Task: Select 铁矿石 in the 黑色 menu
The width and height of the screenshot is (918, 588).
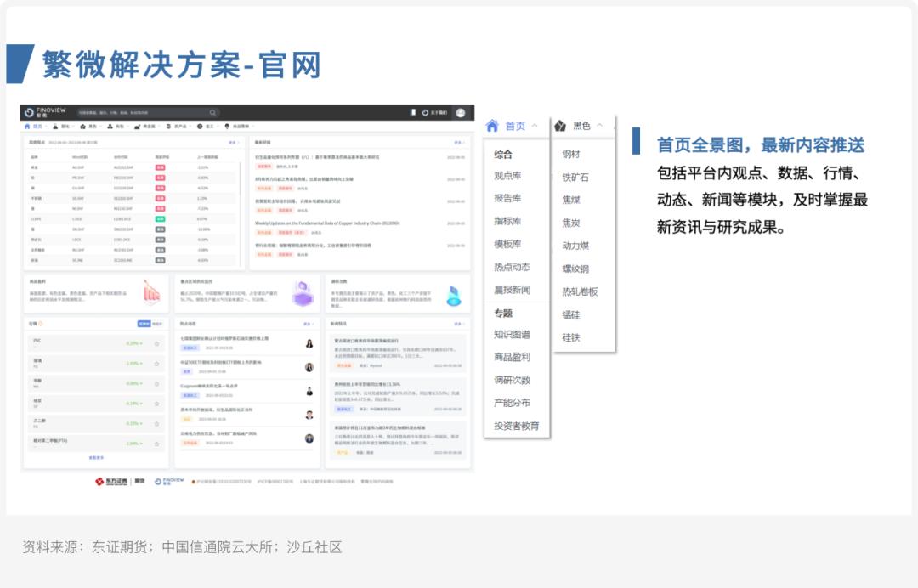Action: pos(576,176)
